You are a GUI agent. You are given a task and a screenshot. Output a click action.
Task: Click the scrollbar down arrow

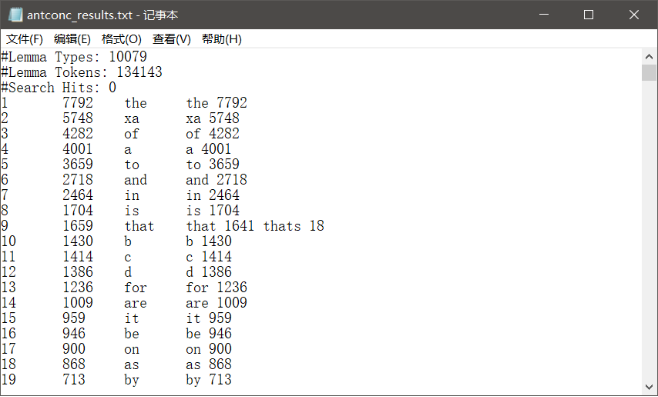tap(649, 387)
